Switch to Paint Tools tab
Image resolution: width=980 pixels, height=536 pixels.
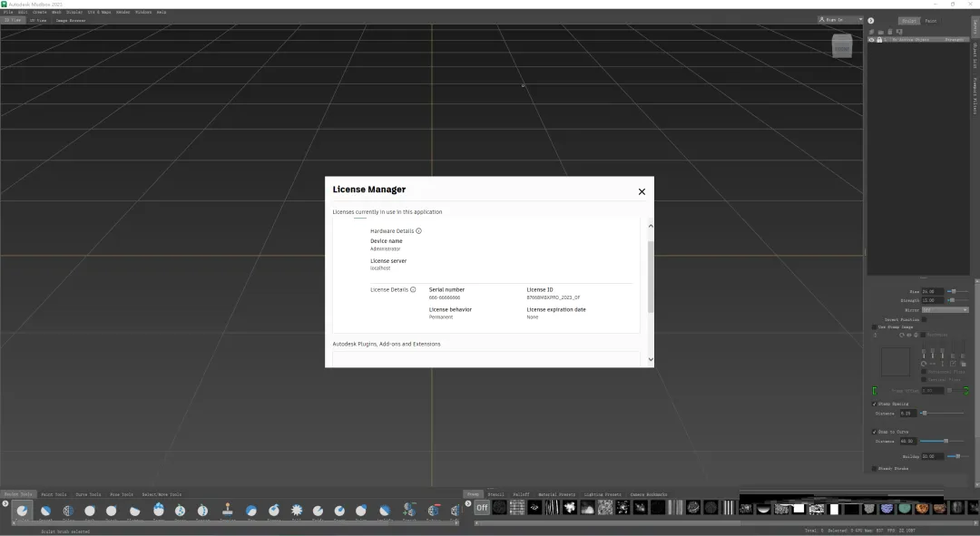54,494
